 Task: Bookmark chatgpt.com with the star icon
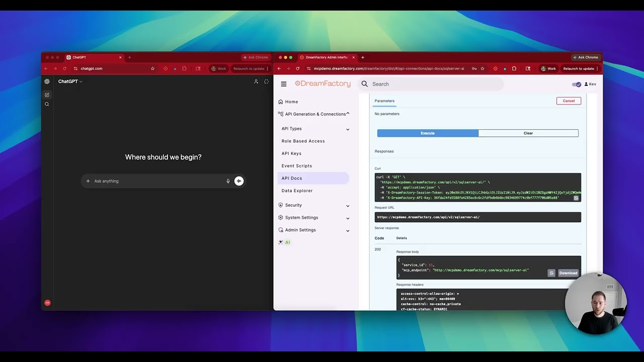tap(152, 68)
